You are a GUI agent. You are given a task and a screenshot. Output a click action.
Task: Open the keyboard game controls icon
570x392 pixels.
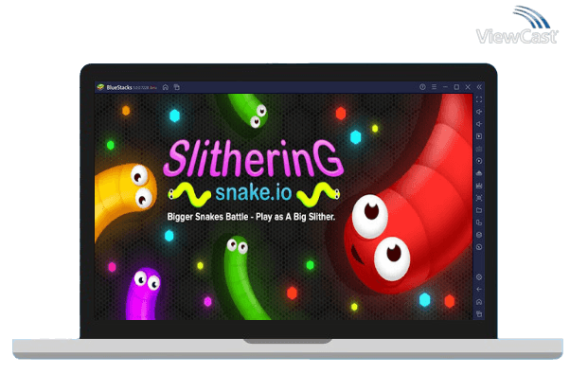point(479,149)
